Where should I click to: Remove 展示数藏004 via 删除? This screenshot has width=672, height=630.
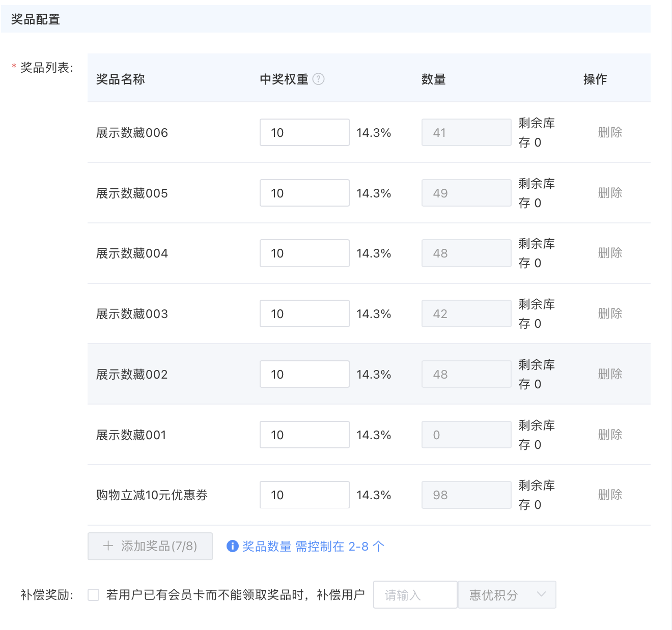tap(610, 253)
